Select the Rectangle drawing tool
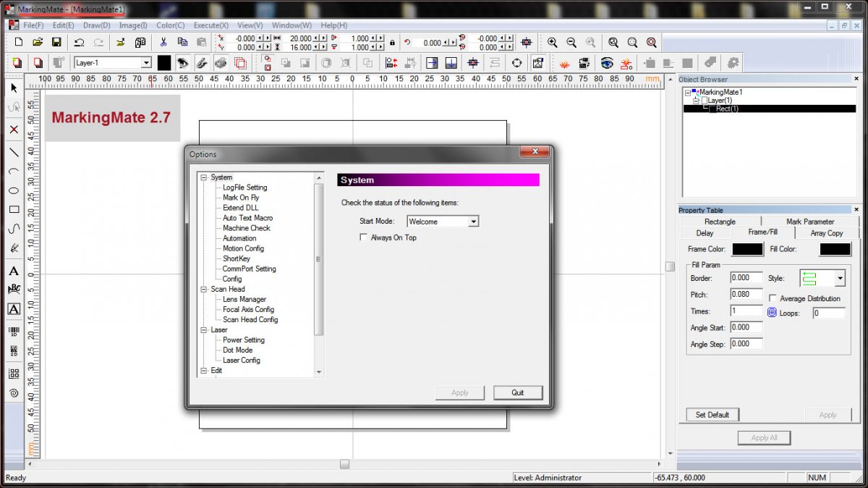 [14, 210]
